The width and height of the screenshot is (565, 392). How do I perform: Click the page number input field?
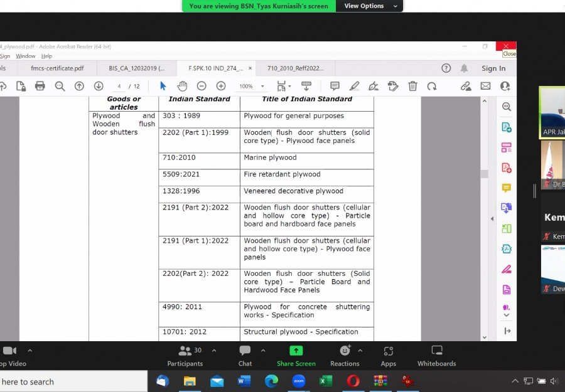(x=119, y=86)
